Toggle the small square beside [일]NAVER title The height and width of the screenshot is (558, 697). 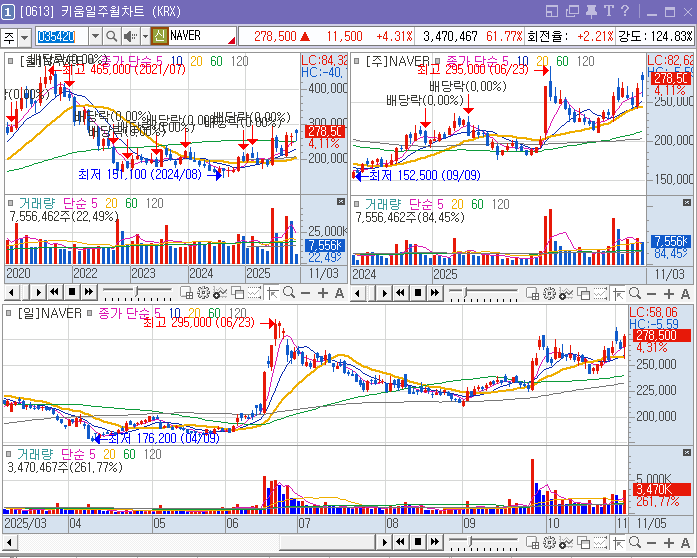(8, 313)
